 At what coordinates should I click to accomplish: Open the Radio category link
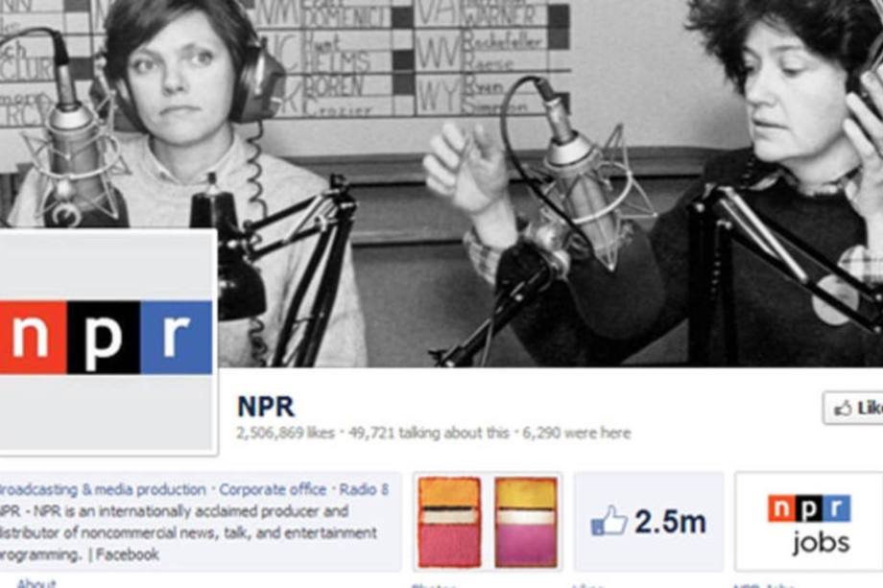[364, 489]
